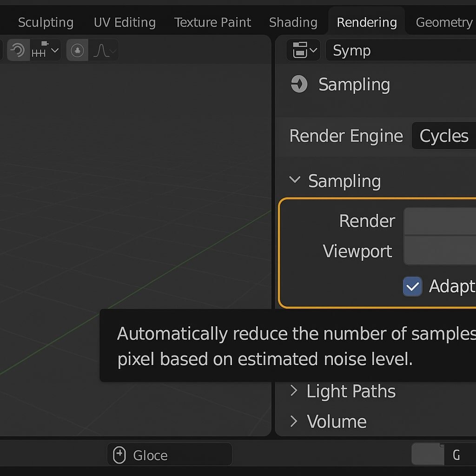
Task: Switch to the Shading workspace tab
Action: pos(293,22)
